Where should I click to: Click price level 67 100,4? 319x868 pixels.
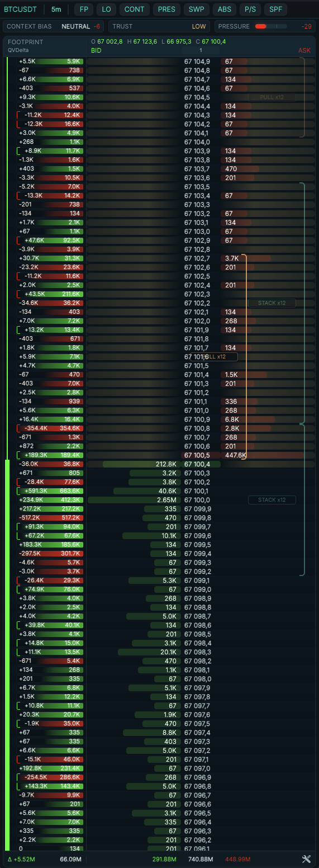click(197, 464)
